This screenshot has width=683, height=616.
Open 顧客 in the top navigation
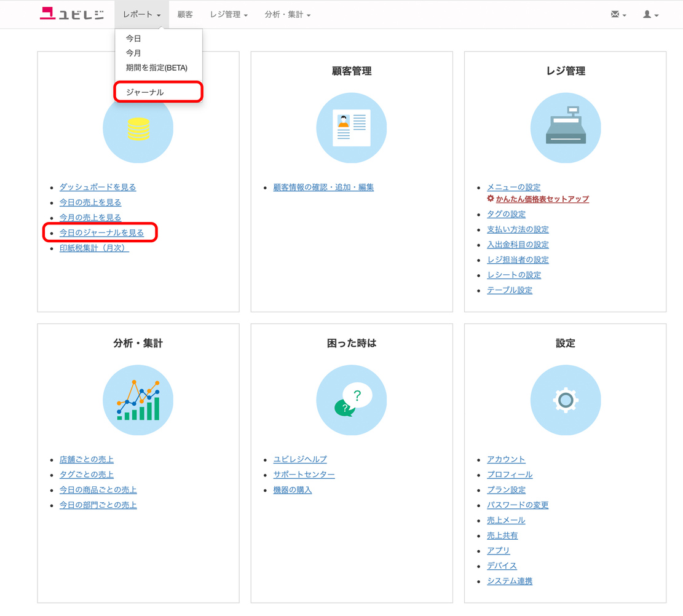point(185,14)
